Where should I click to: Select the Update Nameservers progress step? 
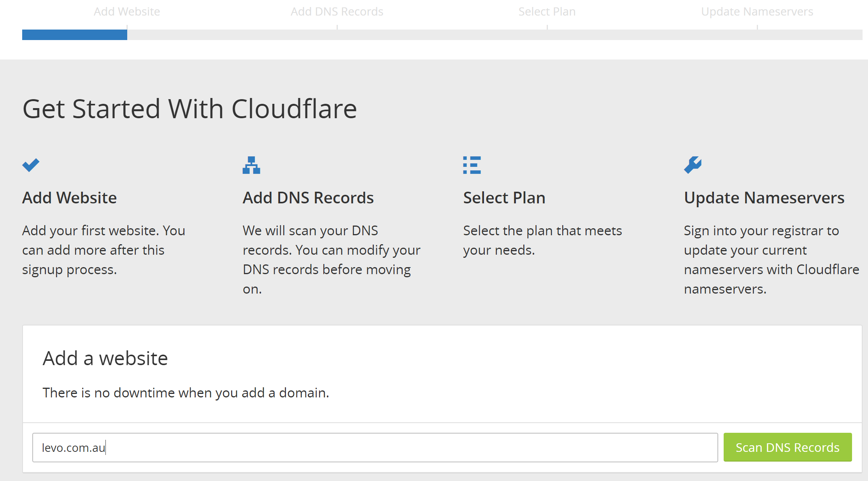(757, 12)
